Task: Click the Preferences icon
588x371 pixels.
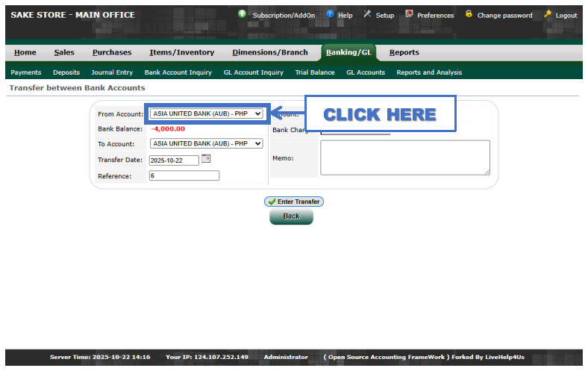Action: click(x=409, y=14)
